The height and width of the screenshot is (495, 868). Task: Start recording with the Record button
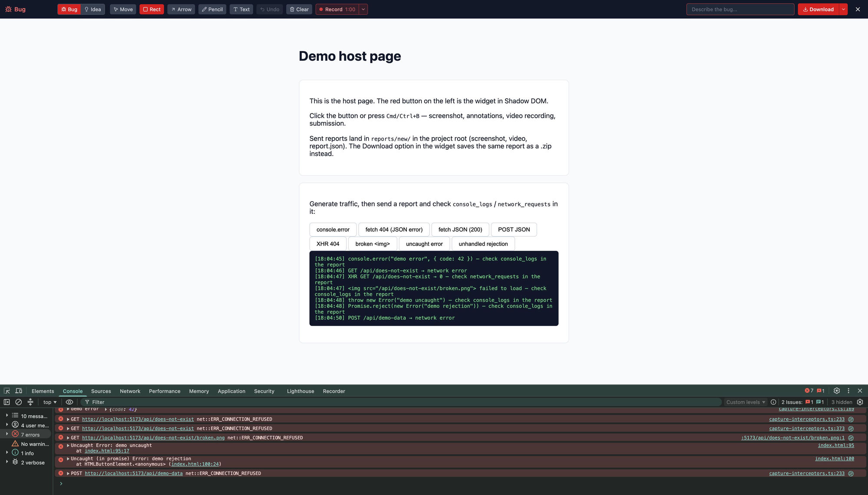337,9
